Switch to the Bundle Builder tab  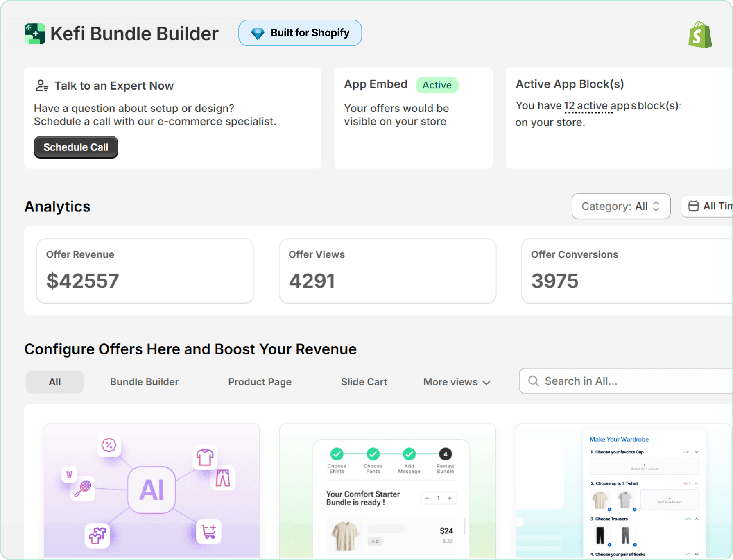tap(145, 382)
